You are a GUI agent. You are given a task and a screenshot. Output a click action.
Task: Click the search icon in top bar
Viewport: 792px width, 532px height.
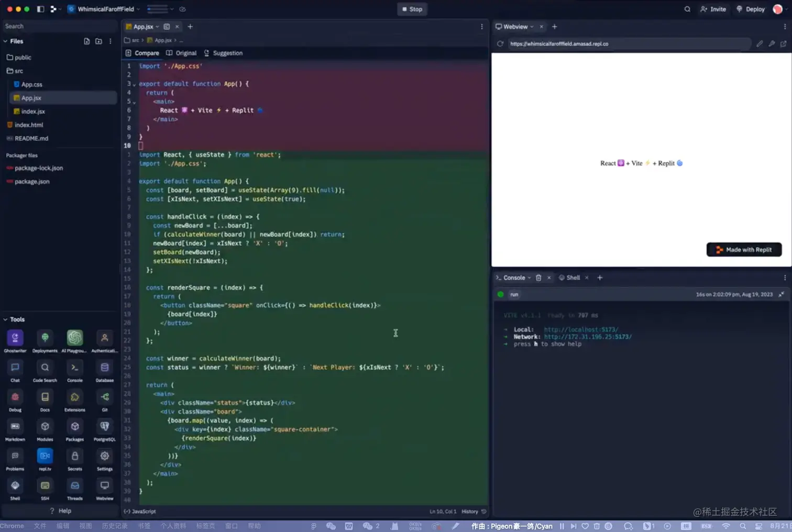[x=687, y=9]
